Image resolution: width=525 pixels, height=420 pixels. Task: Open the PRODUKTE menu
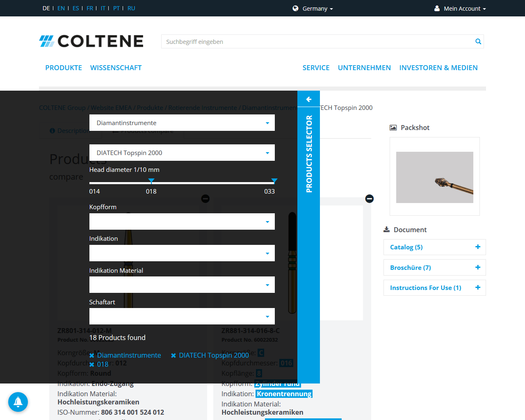click(64, 68)
